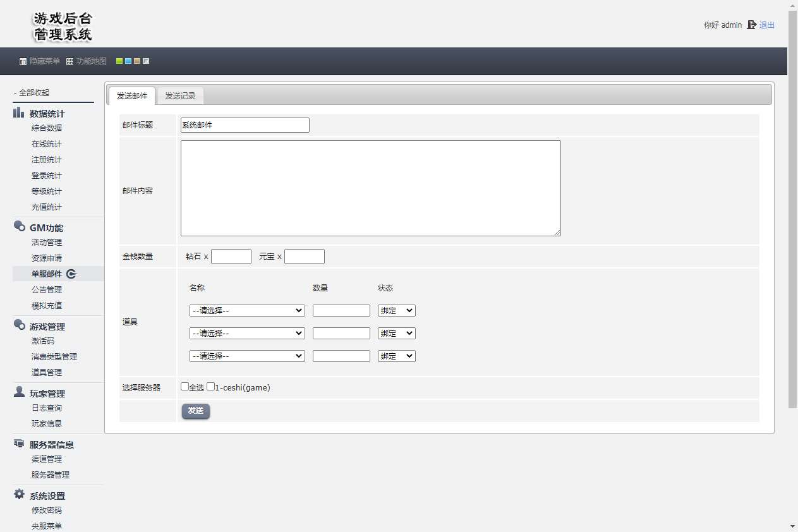798x532 pixels.
Task: Click the 服务器信息 monitor icon
Action: pos(20,444)
